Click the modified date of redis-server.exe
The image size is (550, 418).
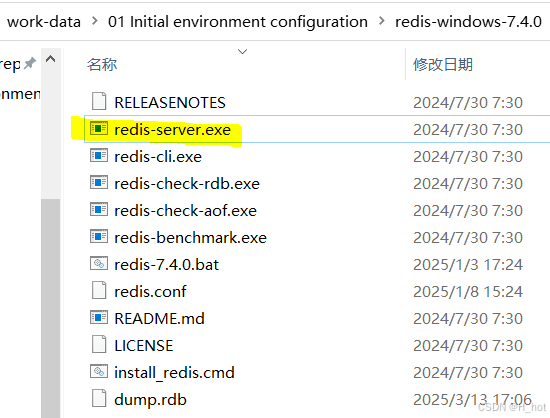pyautogui.click(x=468, y=130)
